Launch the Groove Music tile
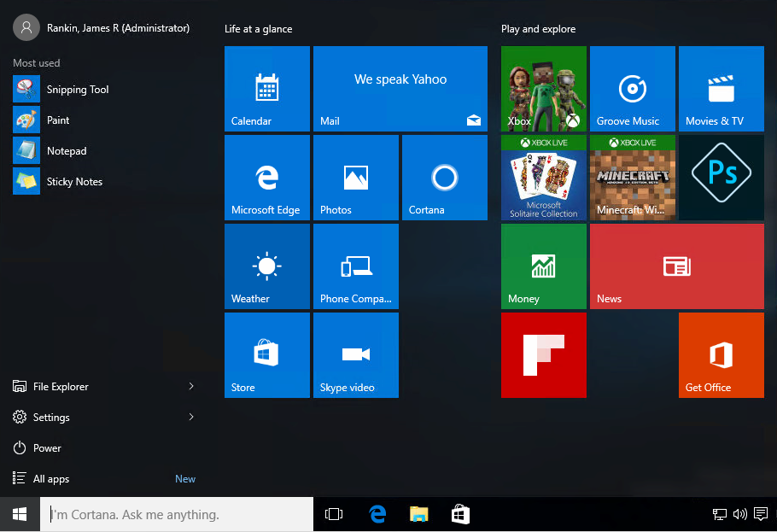777x532 pixels. pyautogui.click(x=633, y=89)
